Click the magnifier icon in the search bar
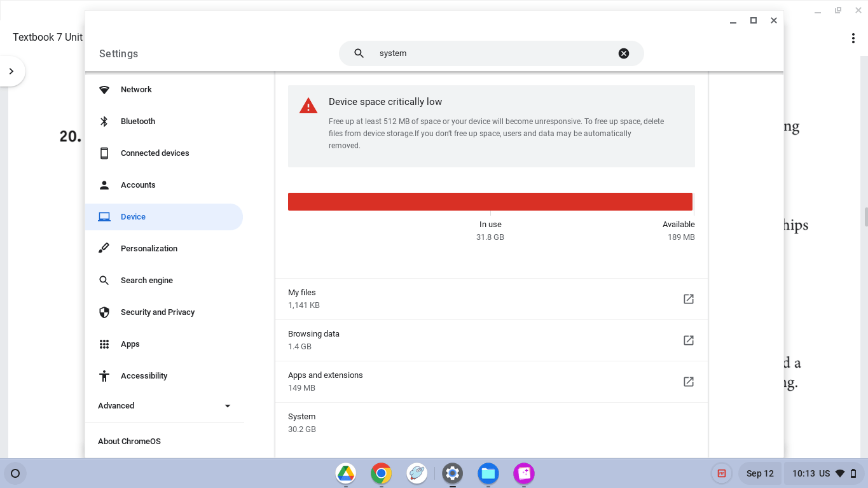This screenshot has width=868, height=488. (358, 53)
